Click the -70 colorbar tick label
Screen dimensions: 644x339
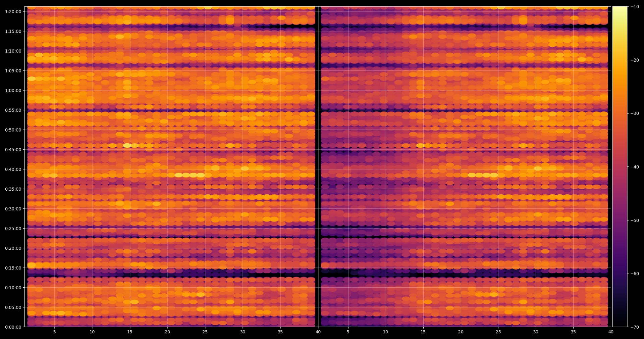pos(635,327)
